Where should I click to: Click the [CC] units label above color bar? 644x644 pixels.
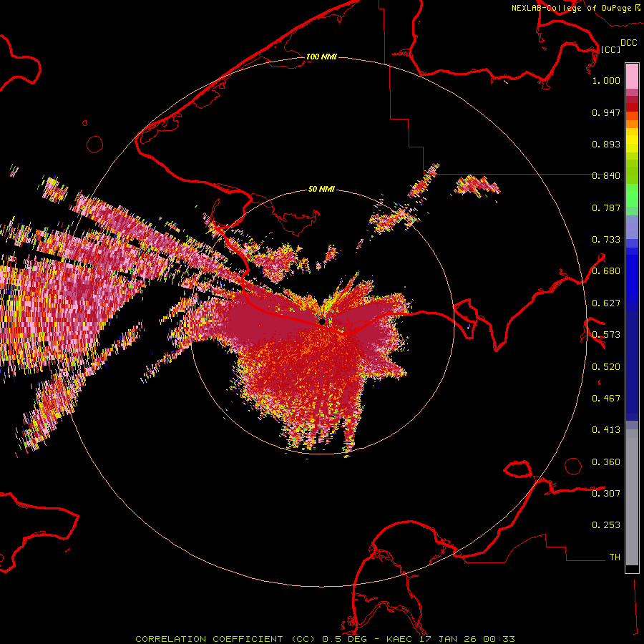pos(610,49)
